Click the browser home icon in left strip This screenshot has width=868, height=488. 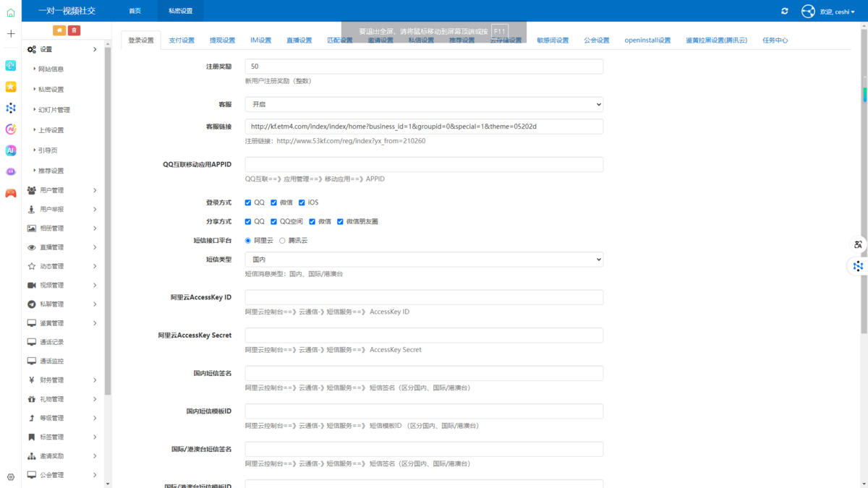coord(11,12)
